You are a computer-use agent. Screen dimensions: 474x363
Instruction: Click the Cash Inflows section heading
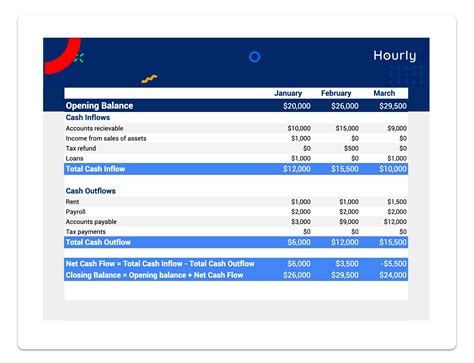coord(88,117)
